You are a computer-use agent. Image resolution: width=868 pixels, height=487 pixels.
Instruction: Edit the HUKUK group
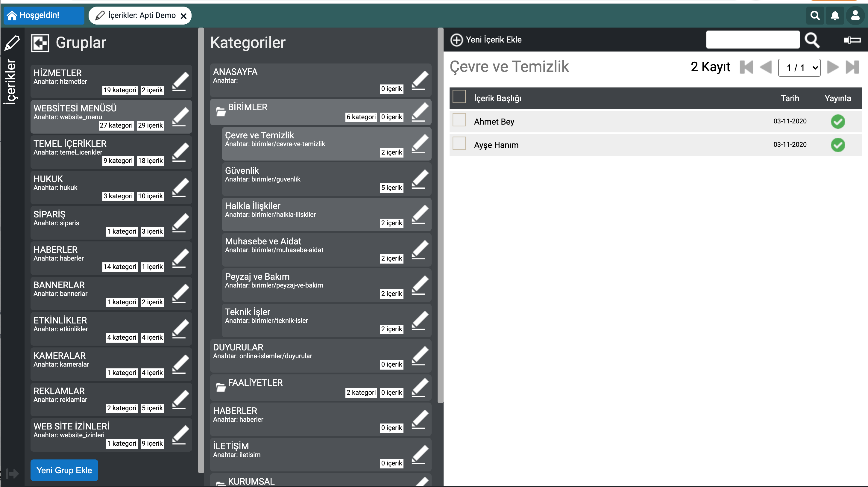180,187
